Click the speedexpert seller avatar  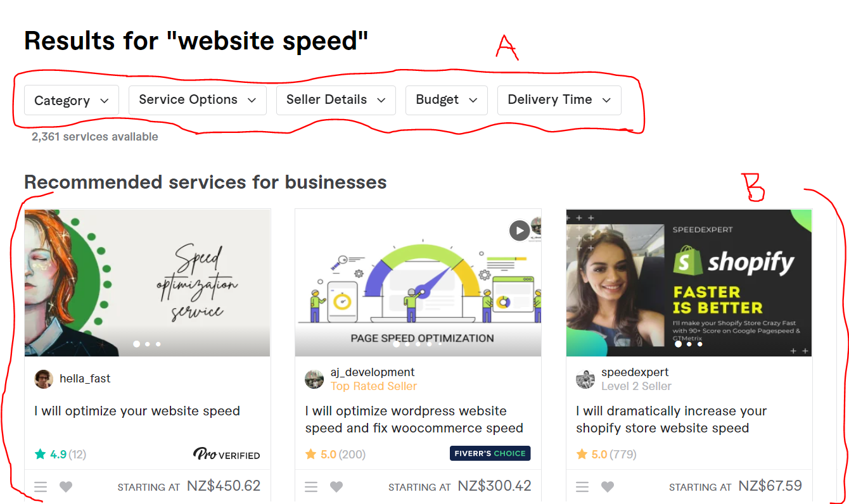585,379
